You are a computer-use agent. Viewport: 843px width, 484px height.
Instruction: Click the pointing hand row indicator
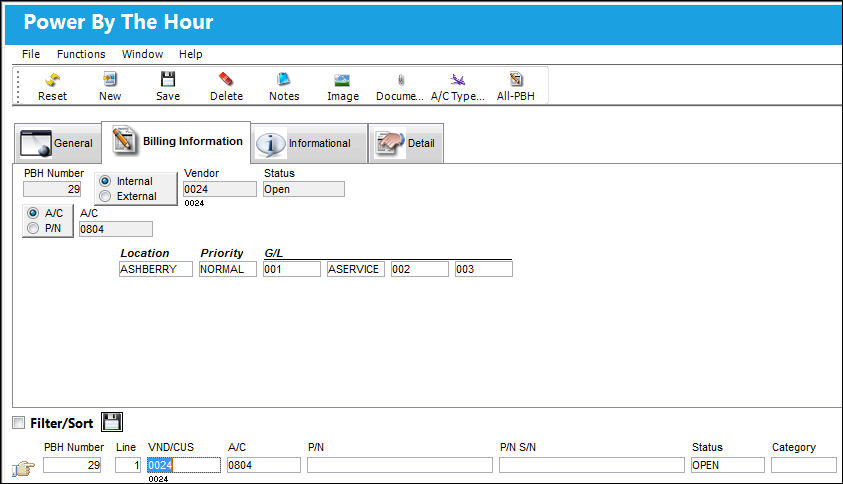23,468
